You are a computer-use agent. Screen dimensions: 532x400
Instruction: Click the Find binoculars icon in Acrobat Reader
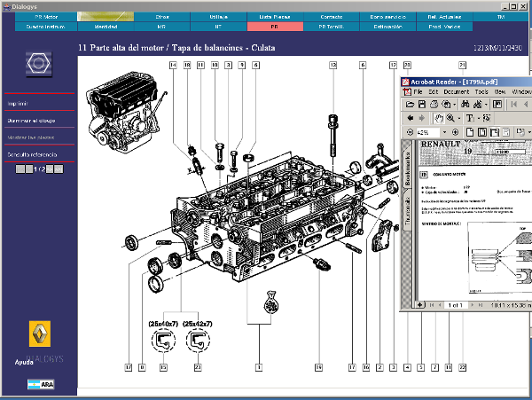465,105
